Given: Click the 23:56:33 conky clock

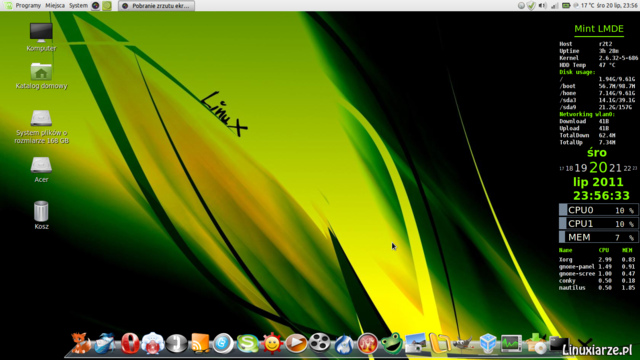Looking at the screenshot, I should click(x=601, y=196).
